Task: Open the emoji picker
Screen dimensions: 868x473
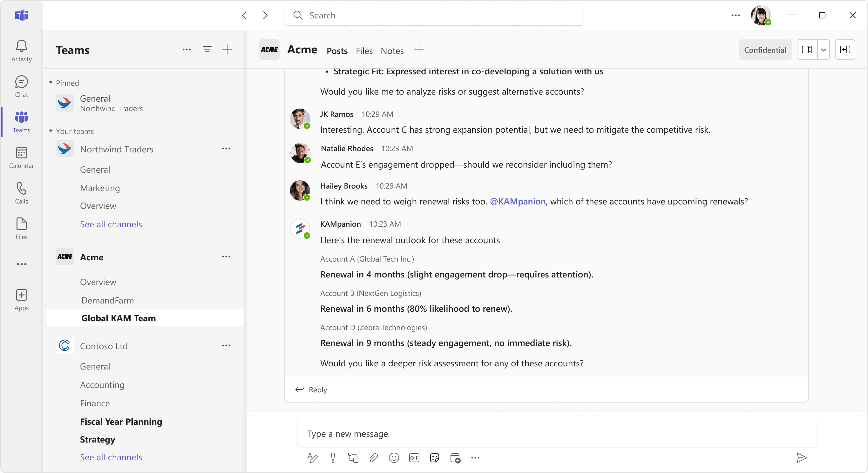Action: (x=394, y=458)
